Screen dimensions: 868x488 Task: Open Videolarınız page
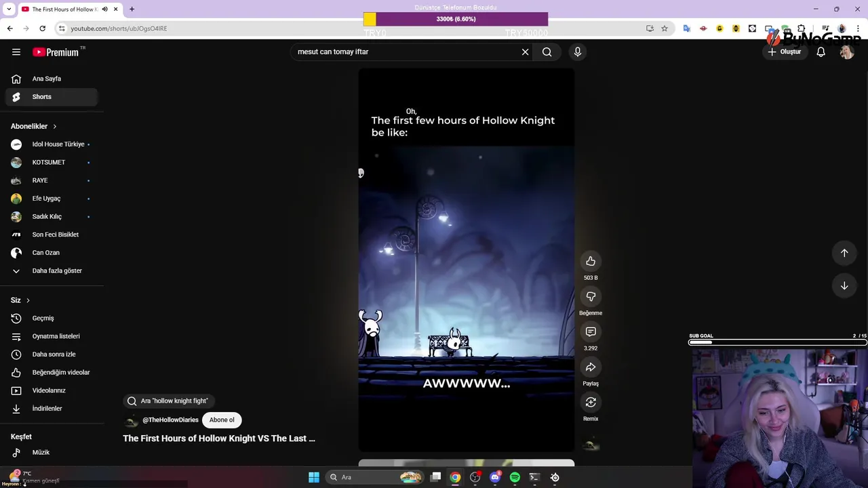click(x=52, y=390)
